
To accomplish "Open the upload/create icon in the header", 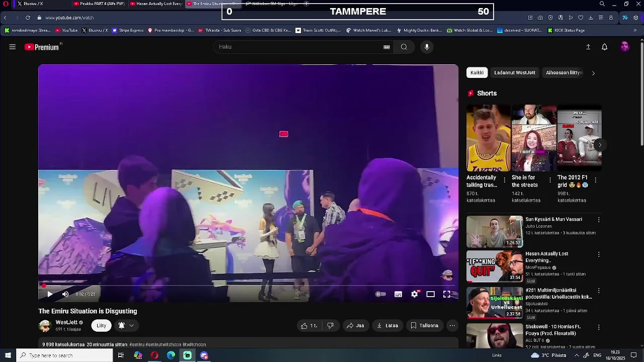I will pyautogui.click(x=588, y=47).
